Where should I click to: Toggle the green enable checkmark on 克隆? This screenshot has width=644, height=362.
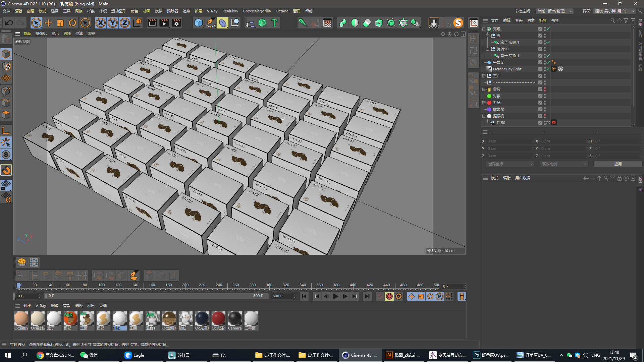coord(548,29)
